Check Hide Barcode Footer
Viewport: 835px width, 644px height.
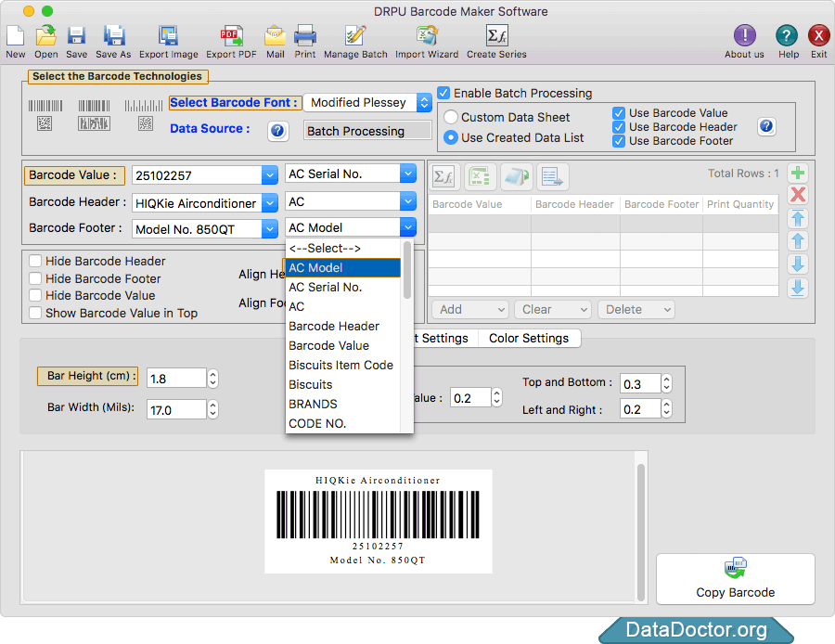pyautogui.click(x=35, y=278)
